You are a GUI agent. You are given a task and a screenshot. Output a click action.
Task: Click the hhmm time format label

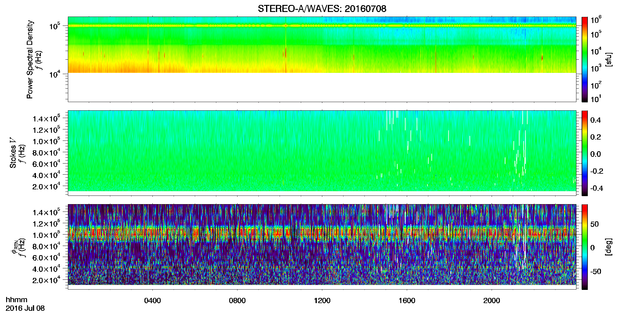point(17,300)
